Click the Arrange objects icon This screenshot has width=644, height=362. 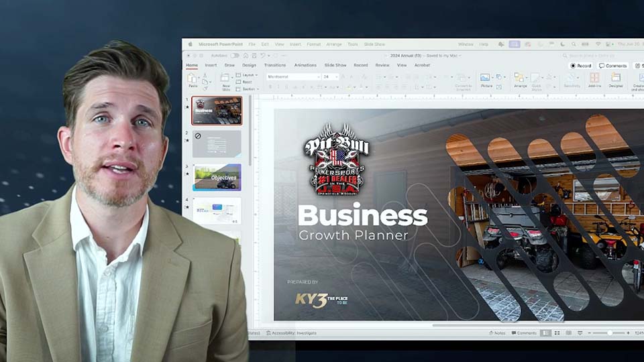pos(520,78)
